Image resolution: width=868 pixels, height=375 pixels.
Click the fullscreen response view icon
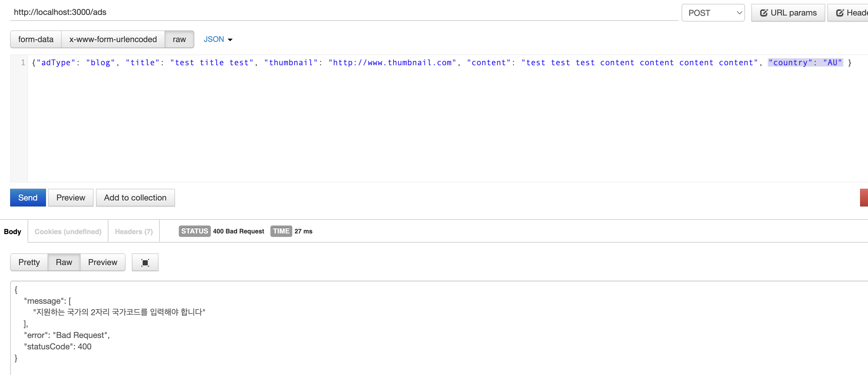(x=145, y=262)
